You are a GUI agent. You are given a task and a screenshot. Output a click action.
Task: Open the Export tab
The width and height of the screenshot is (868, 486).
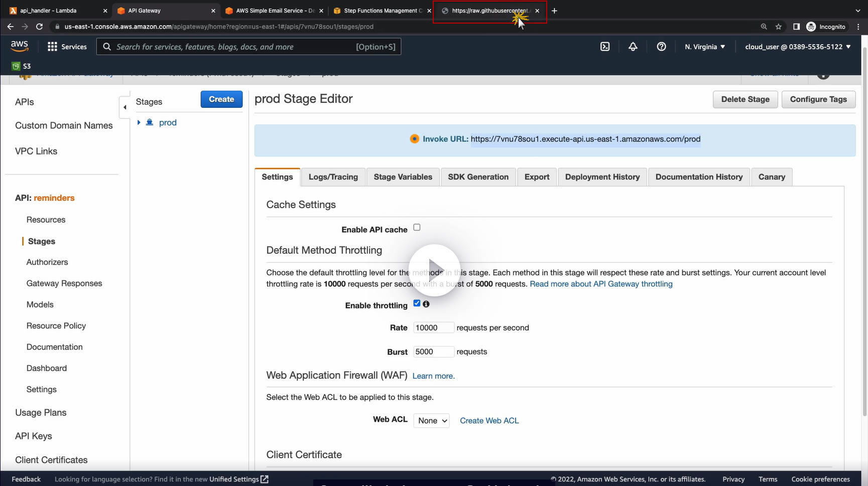tap(537, 177)
